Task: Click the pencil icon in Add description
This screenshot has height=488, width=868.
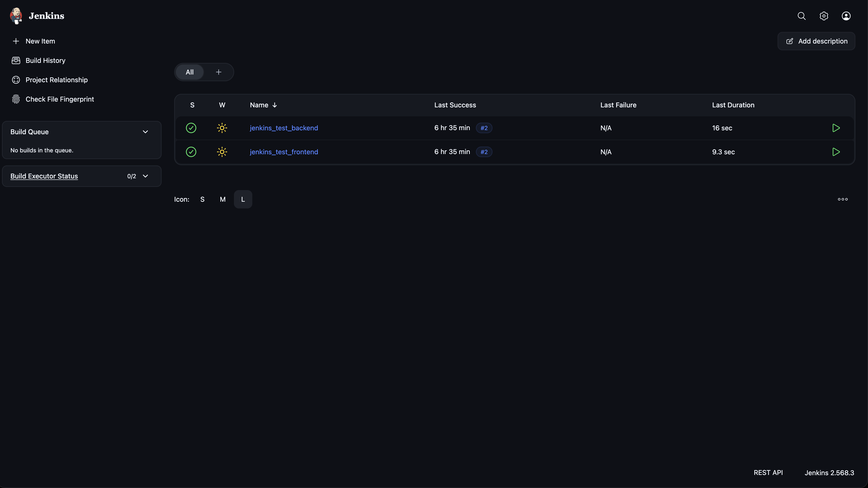Action: (789, 41)
